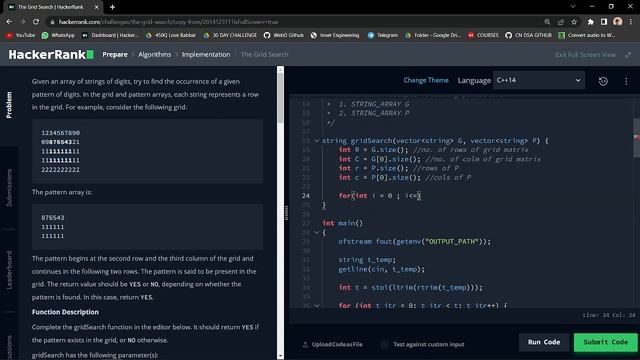The height and width of the screenshot is (360, 640).
Task: Click the Line 24 Col 24 status text
Action: 609,315
